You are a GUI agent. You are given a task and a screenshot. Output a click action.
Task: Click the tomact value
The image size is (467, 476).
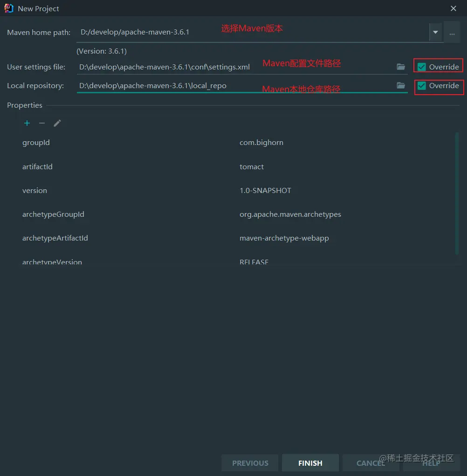[x=252, y=166]
